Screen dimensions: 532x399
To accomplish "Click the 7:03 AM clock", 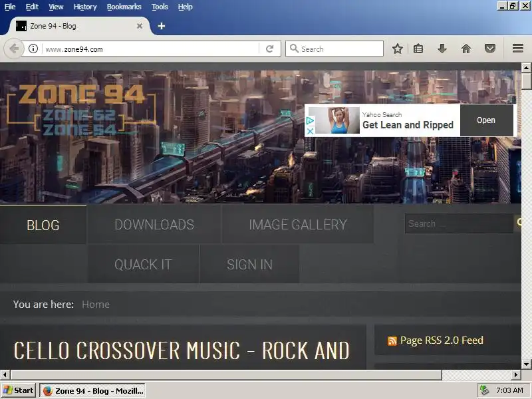I will [509, 390].
